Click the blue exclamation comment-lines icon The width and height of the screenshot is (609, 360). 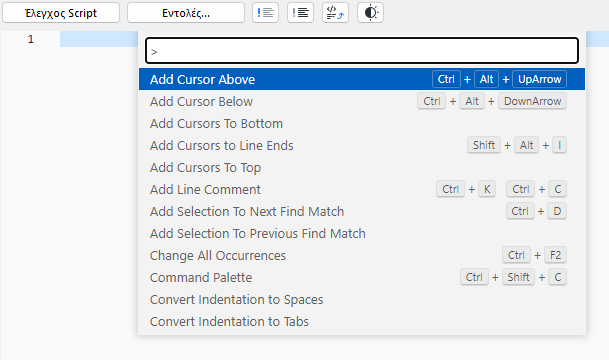click(x=265, y=13)
